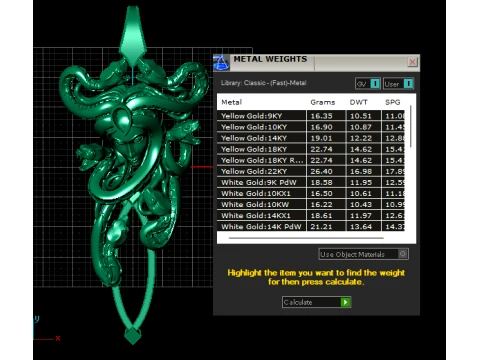480x360 pixels.
Task: Click the green arrow on Calculate
Action: point(345,302)
